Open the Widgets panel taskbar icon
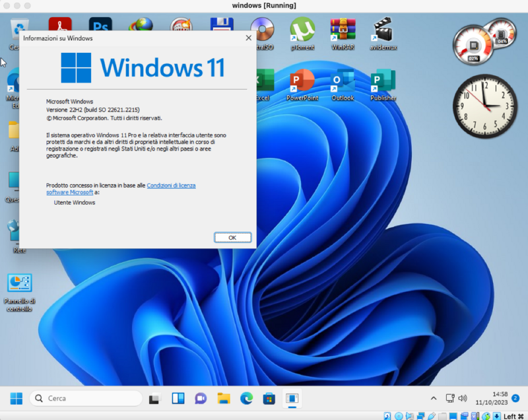Screen dimensions: 528x420 point(178,398)
